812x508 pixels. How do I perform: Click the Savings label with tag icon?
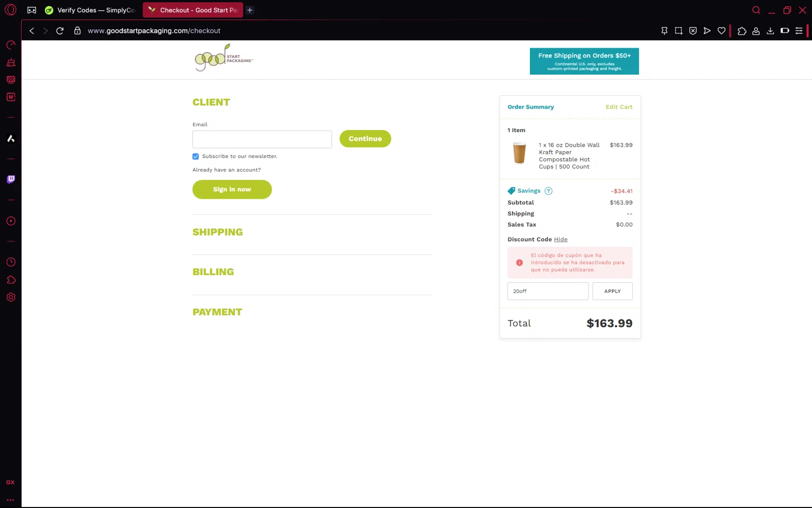(x=524, y=191)
